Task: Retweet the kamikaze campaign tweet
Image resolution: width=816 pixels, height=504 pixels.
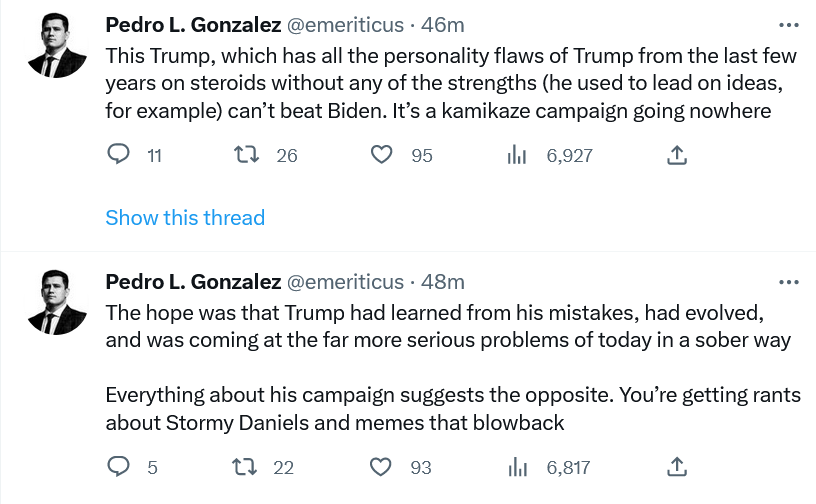Action: 244,155
